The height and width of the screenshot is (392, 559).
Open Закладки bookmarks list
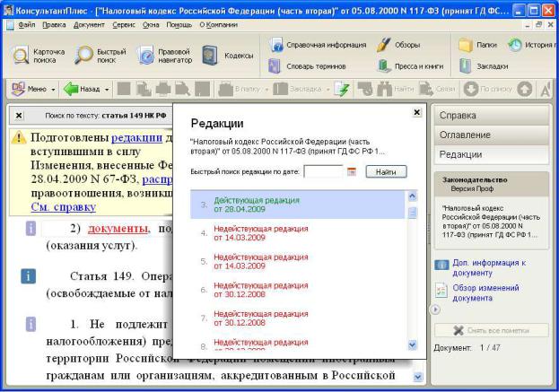(484, 66)
